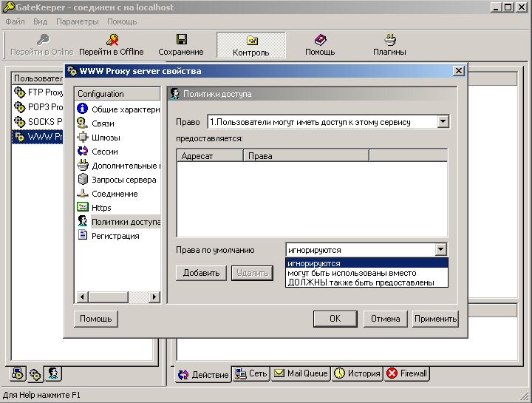Click first bottom-left panel tab icon
This screenshot has height=403, width=532.
pos(18,374)
